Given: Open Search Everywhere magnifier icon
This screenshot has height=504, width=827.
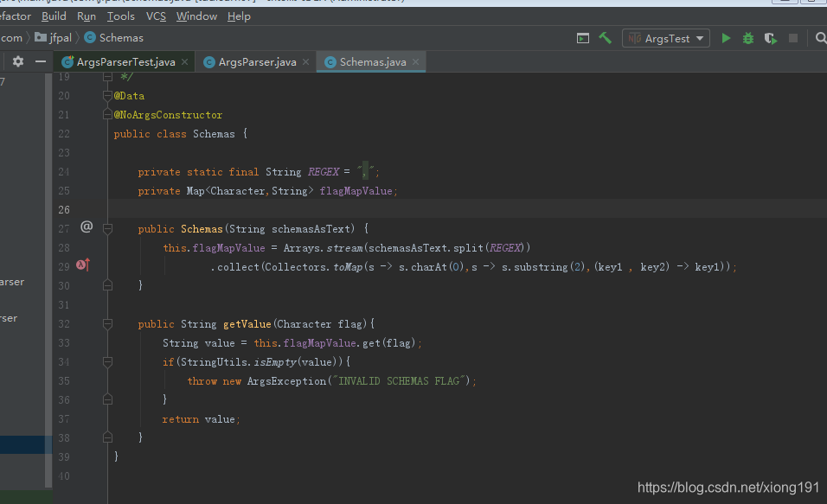Looking at the screenshot, I should [x=821, y=38].
